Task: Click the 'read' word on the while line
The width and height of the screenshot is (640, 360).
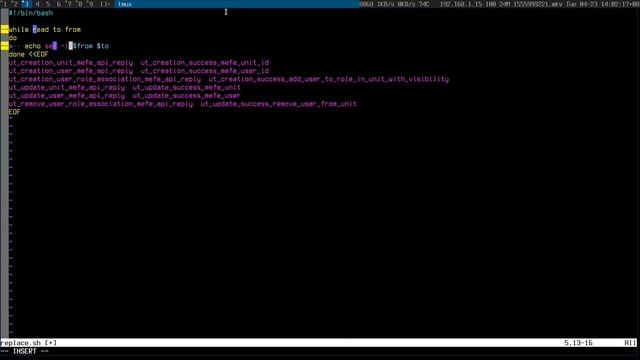Action: 41,29
